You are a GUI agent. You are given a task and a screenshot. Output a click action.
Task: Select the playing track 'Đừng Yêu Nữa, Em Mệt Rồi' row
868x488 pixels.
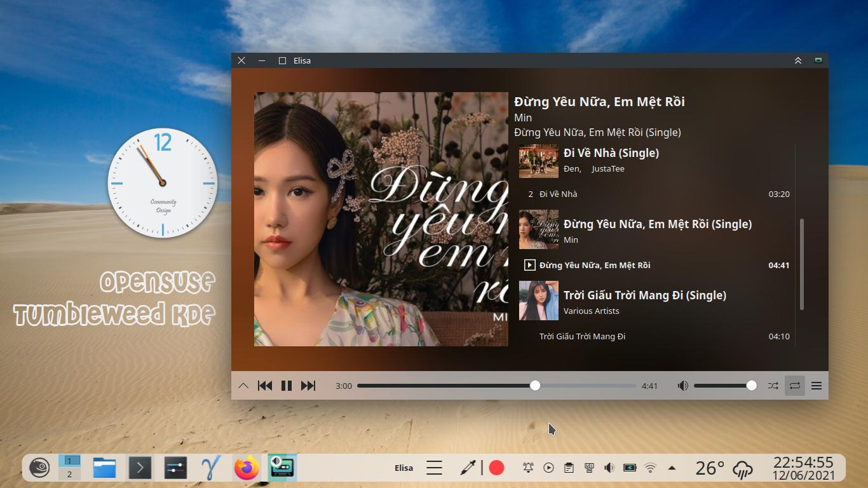tap(654, 265)
